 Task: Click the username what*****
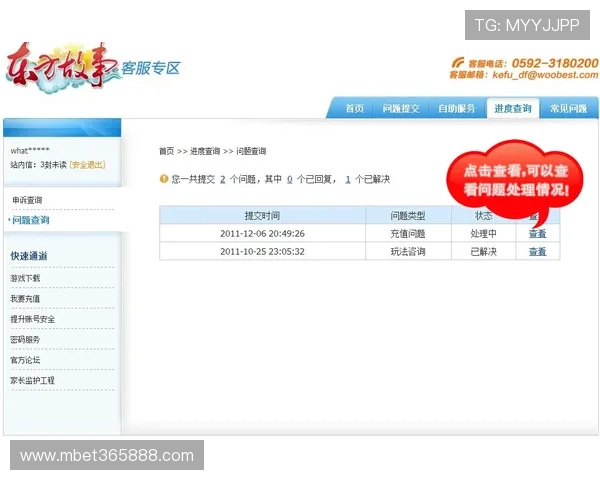(30, 150)
